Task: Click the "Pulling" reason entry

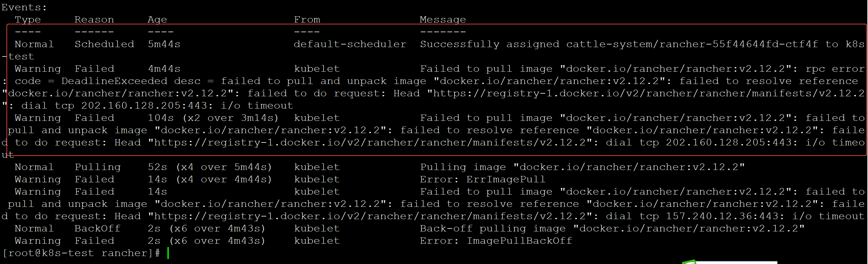Action: [97, 167]
